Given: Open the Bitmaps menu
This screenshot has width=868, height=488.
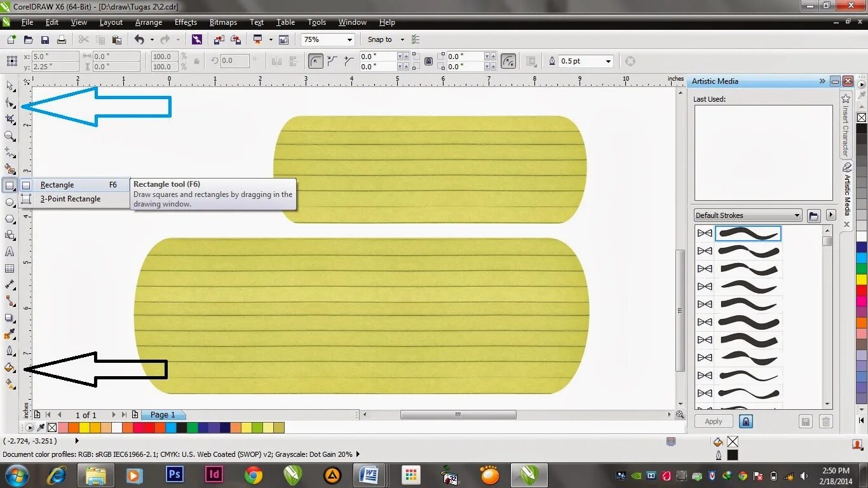Looking at the screenshot, I should (x=223, y=22).
